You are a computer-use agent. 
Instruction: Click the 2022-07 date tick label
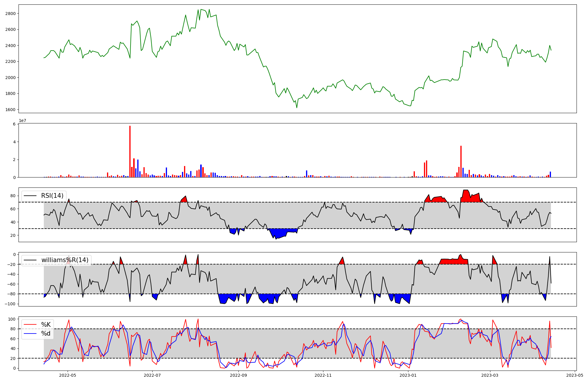(153, 375)
